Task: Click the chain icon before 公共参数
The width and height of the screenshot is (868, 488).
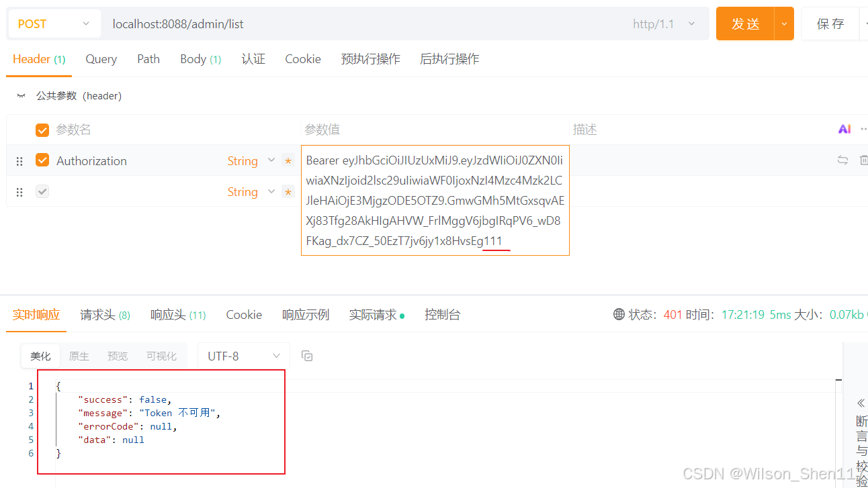Action: coord(21,95)
